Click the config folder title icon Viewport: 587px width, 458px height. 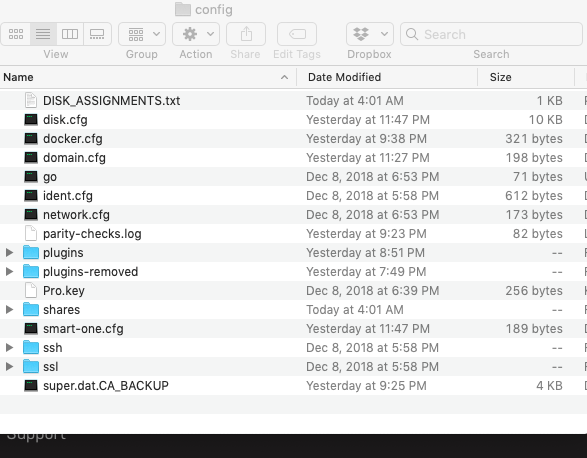click(183, 9)
